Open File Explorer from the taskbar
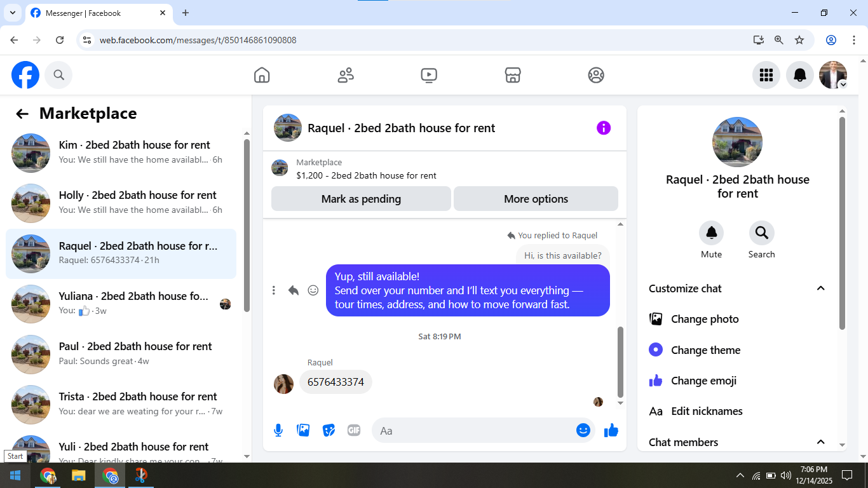The image size is (868, 488). click(79, 475)
